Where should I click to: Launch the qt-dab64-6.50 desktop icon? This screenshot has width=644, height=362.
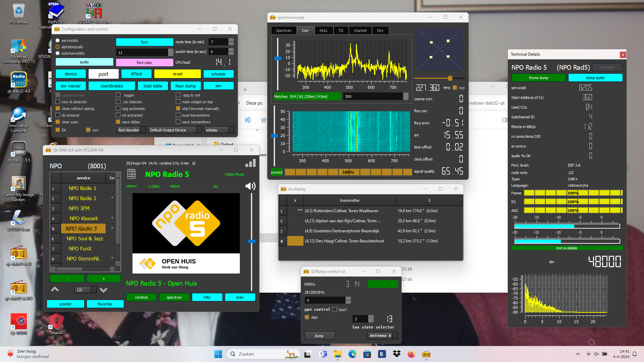coord(19,256)
